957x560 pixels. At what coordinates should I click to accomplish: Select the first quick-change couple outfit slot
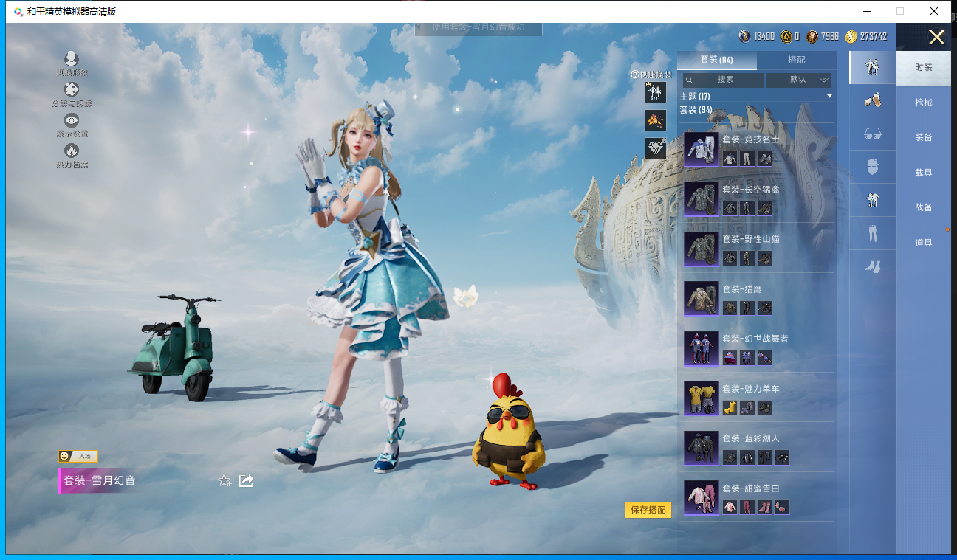tap(656, 91)
